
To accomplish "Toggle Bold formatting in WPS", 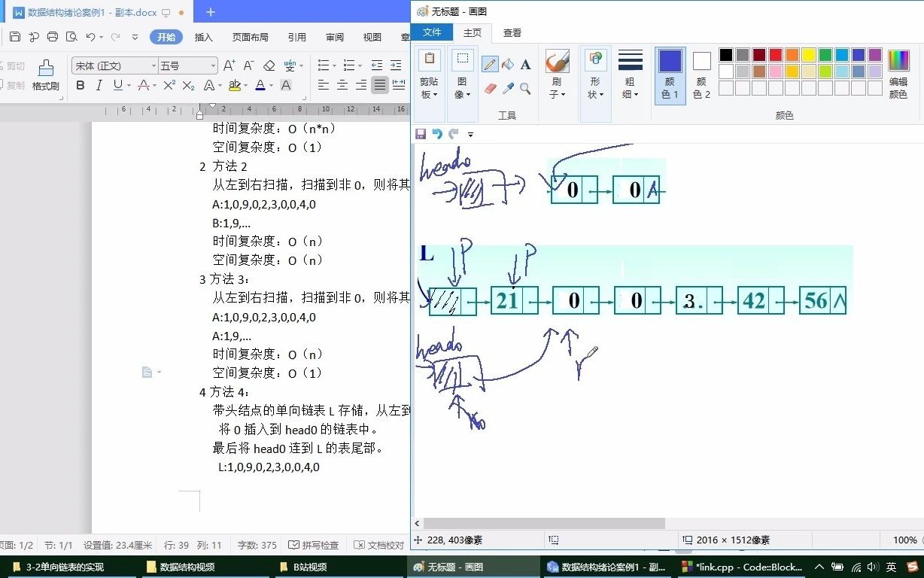I will (x=80, y=86).
